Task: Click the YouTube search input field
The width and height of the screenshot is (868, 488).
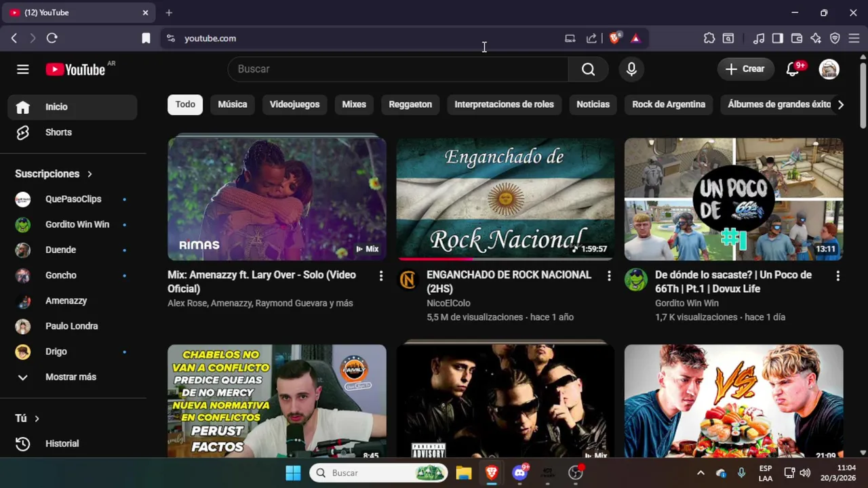Action: click(398, 69)
